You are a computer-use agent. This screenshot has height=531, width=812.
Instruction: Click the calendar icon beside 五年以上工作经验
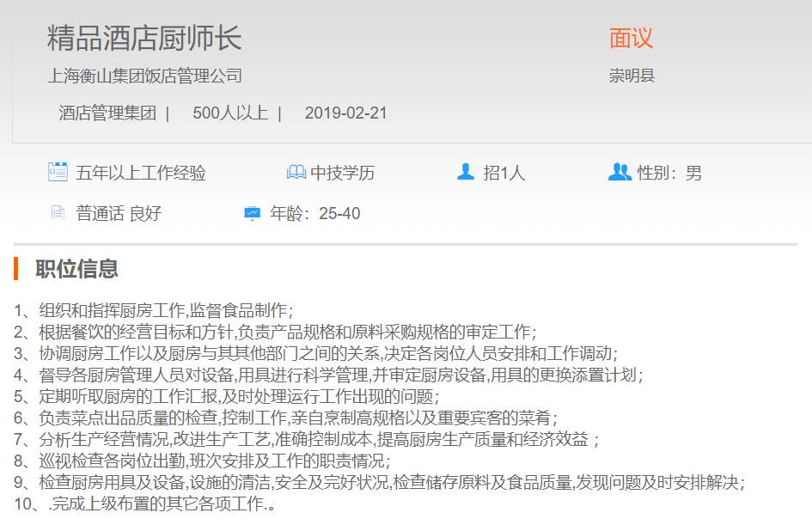(x=58, y=172)
